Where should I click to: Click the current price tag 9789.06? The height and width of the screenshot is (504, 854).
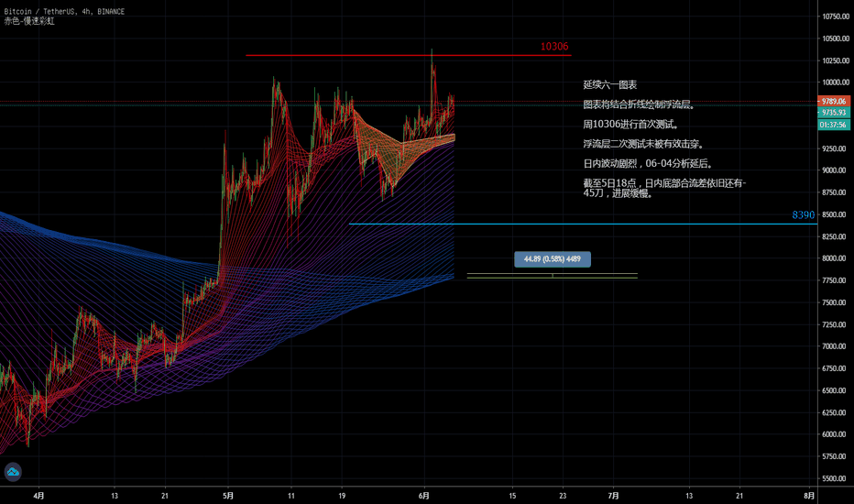click(x=833, y=102)
